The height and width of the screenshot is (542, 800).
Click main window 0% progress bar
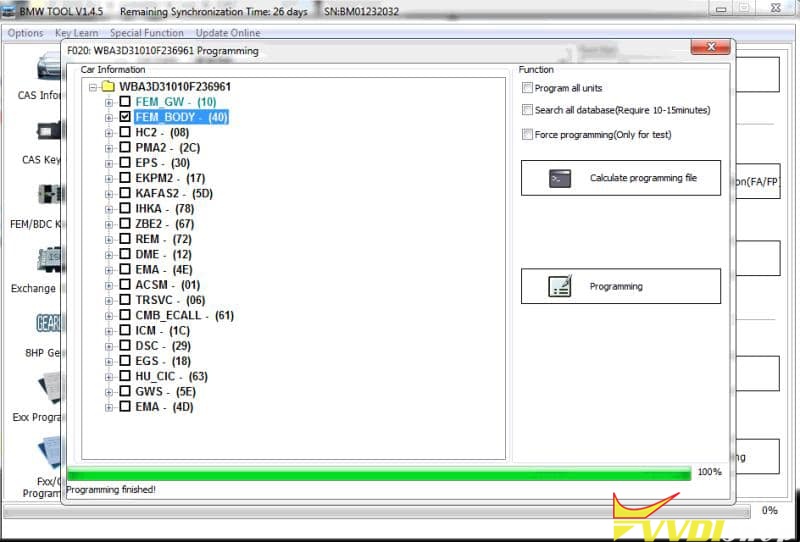(377, 511)
